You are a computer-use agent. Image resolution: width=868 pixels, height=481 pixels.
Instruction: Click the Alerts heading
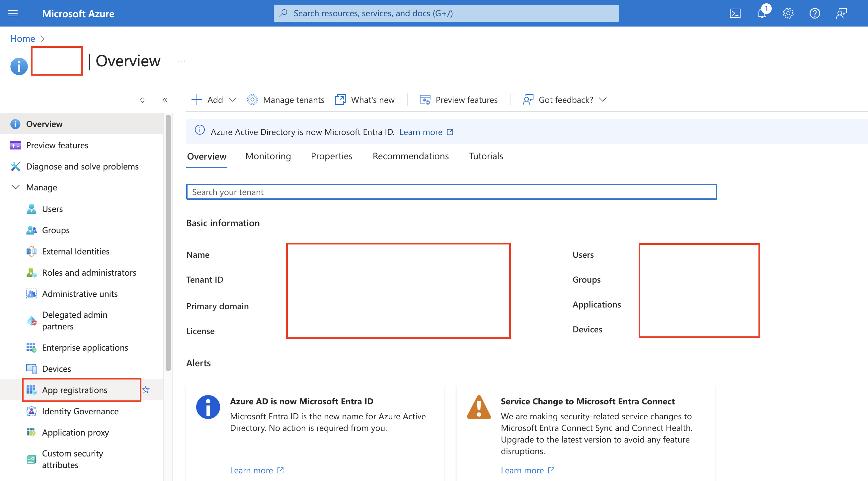coord(198,363)
